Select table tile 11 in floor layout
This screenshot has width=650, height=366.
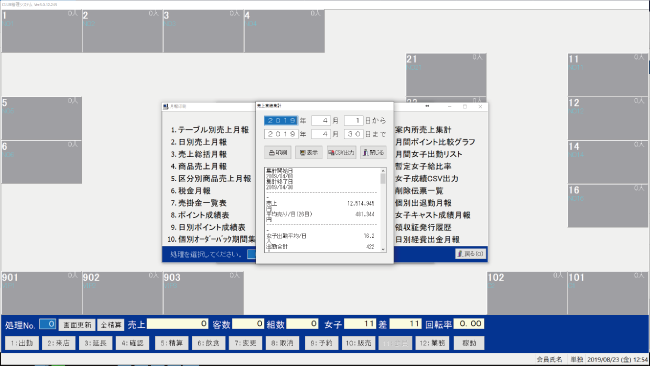click(608, 75)
